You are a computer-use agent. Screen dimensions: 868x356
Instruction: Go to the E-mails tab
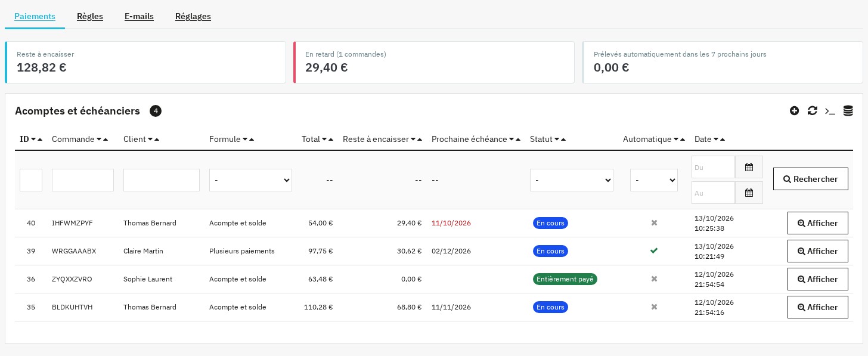(139, 16)
